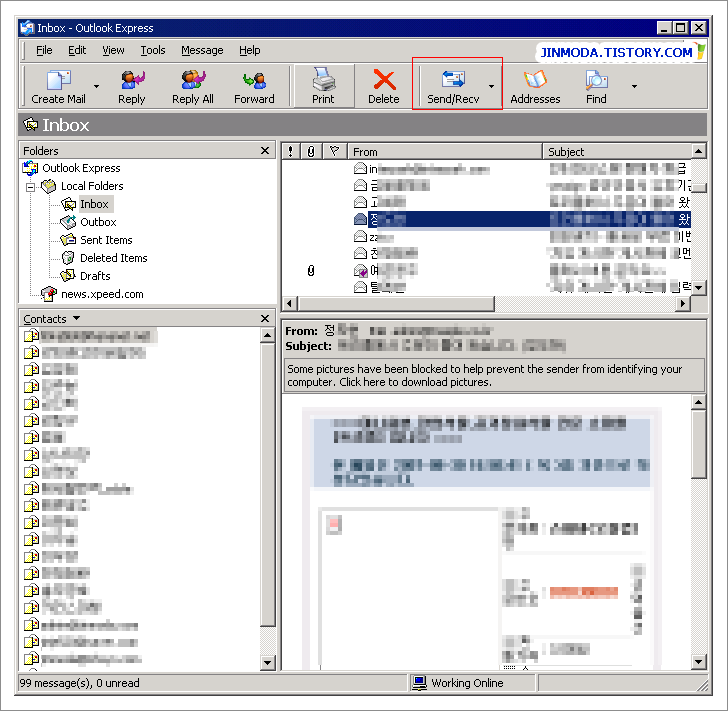Sort messages by Priority column
Image resolution: width=728 pixels, height=711 pixels.
pyautogui.click(x=291, y=151)
